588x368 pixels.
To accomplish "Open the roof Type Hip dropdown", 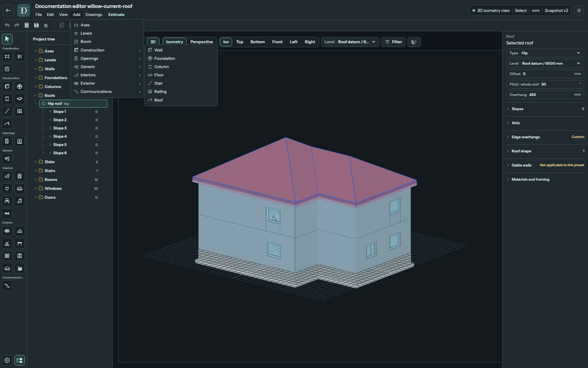I will pos(545,53).
